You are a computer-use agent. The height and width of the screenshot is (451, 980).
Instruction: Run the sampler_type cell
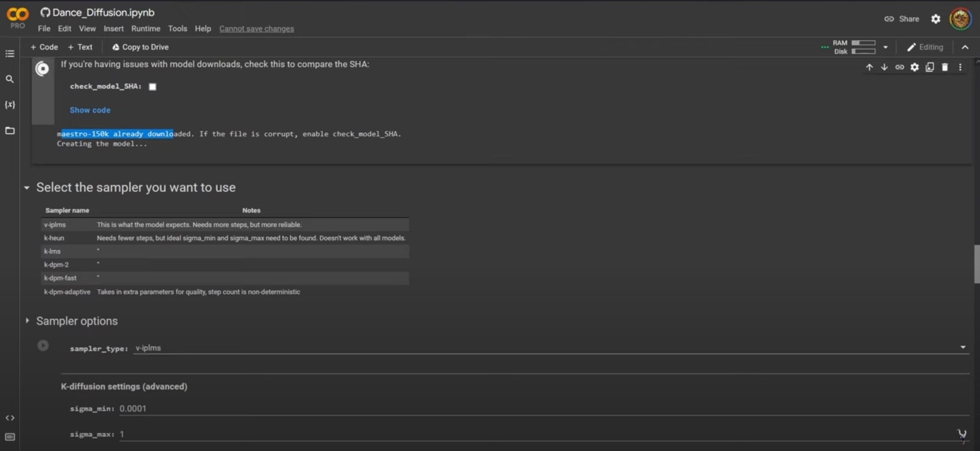pos(43,345)
